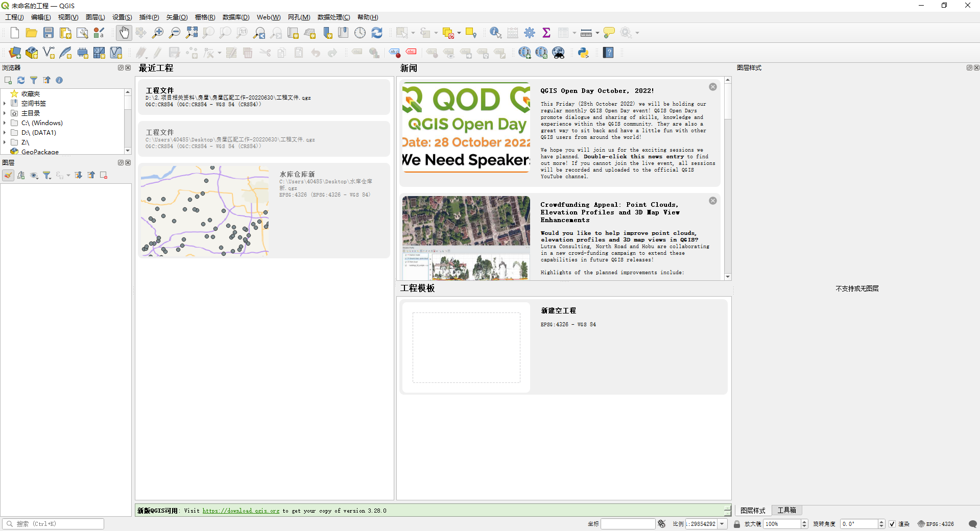
Task: Expand the C:\ (Windows) drive node
Action: coord(5,123)
